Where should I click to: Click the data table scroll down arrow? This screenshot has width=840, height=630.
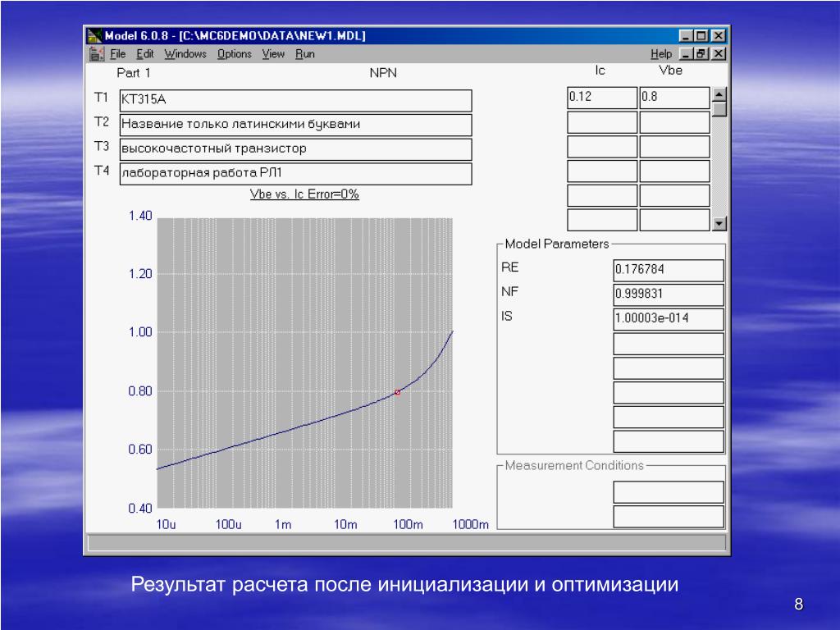click(x=719, y=223)
